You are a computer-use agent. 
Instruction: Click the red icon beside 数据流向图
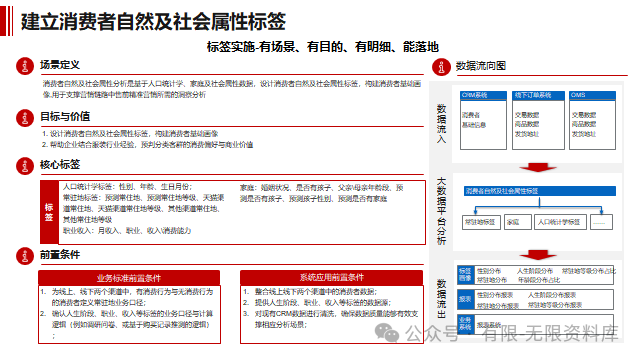[441, 67]
